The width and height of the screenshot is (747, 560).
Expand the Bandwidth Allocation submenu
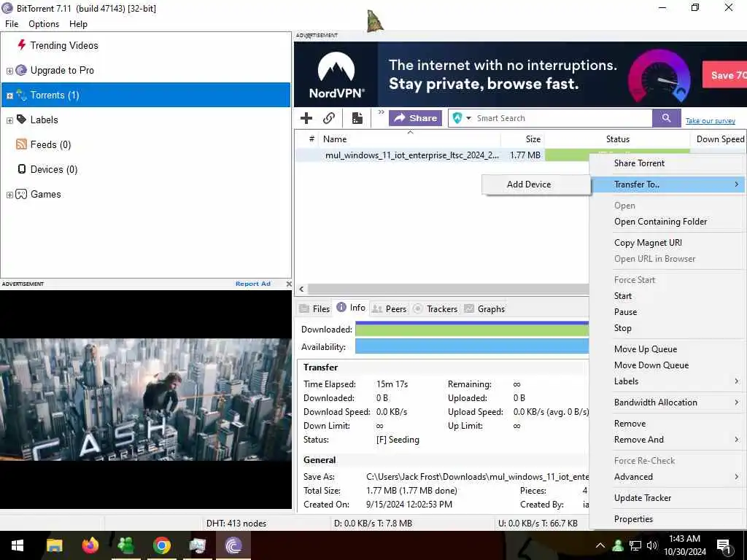(667, 402)
